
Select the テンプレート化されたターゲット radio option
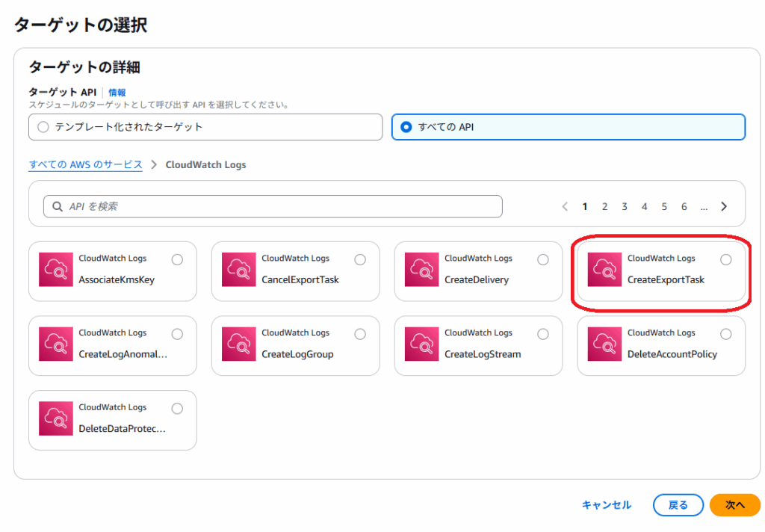[43, 127]
